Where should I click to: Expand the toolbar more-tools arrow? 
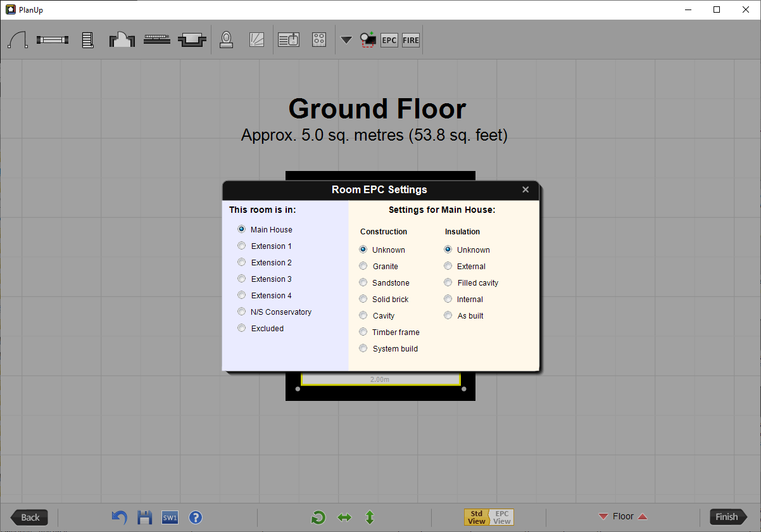click(x=346, y=40)
